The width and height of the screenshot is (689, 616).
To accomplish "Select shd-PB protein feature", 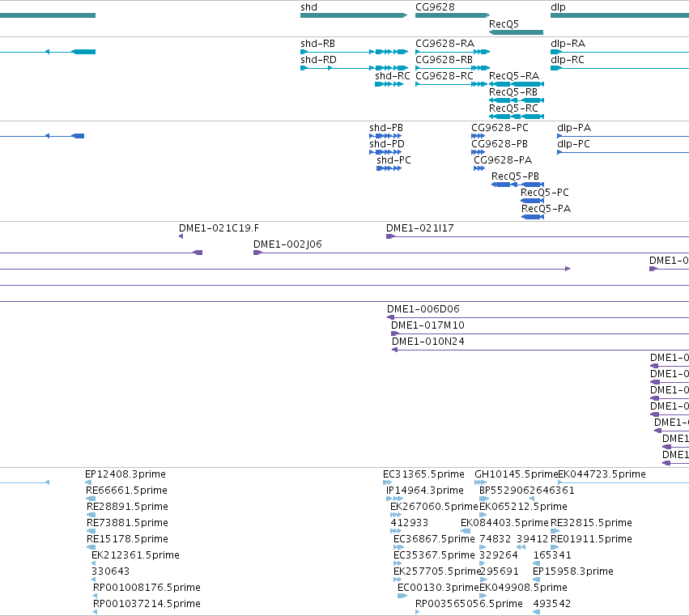I will click(385, 136).
